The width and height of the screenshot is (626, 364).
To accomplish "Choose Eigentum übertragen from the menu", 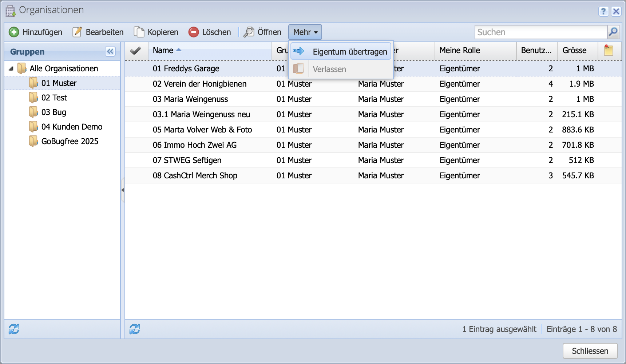I will pyautogui.click(x=349, y=52).
